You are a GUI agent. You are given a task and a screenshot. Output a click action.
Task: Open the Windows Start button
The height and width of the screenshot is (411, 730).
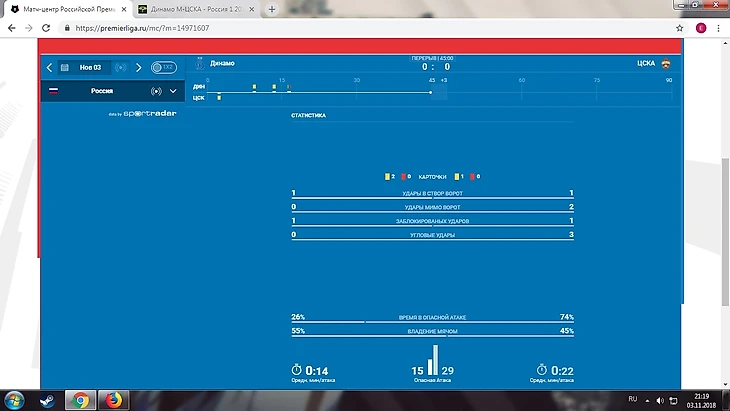tap(14, 400)
